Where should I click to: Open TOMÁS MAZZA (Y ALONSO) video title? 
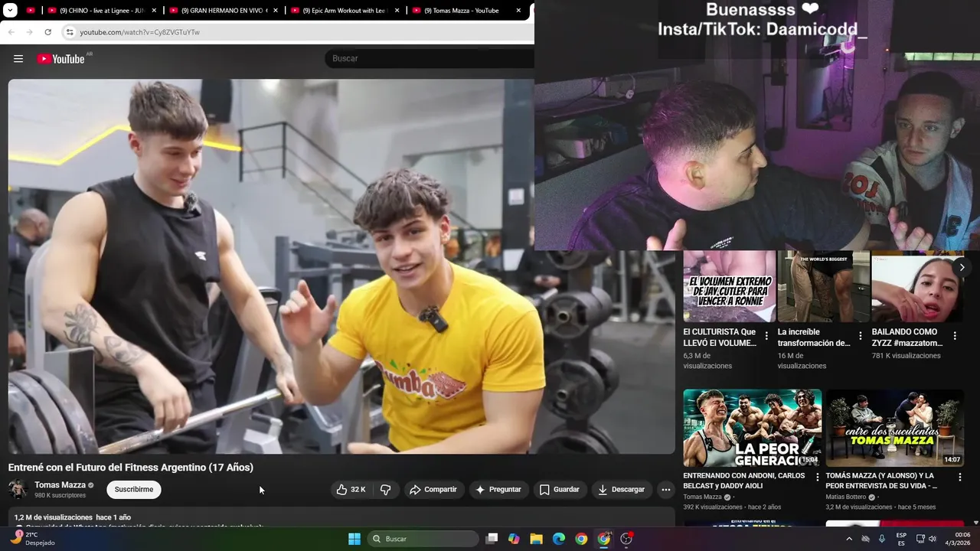881,481
